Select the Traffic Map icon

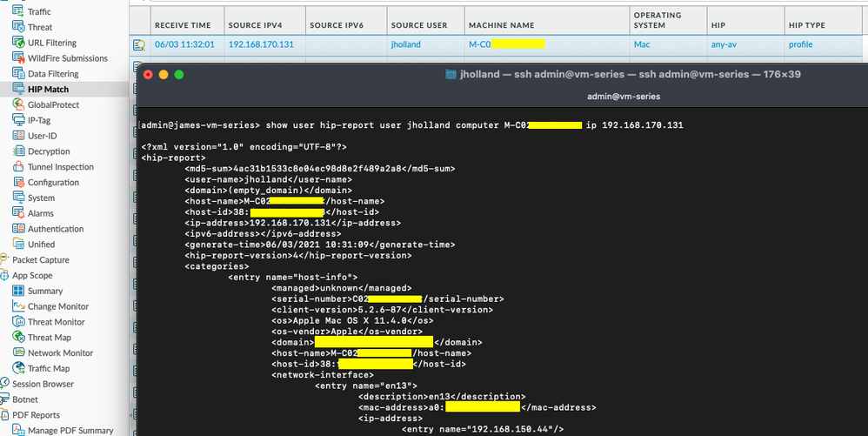[20, 368]
